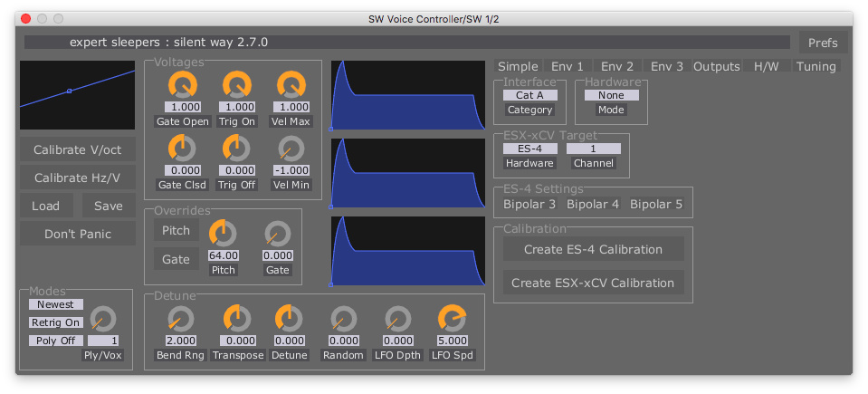Open the Cat A category dropdown
Screen dimensions: 868x394
click(x=529, y=95)
